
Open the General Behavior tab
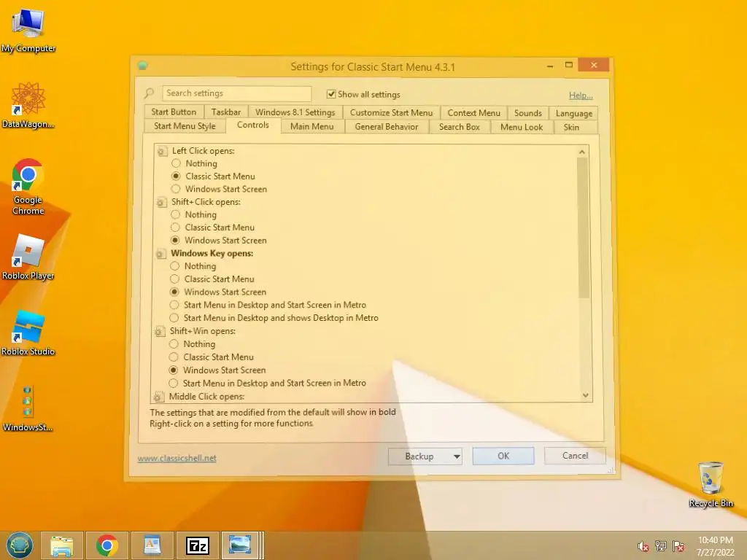pyautogui.click(x=387, y=127)
